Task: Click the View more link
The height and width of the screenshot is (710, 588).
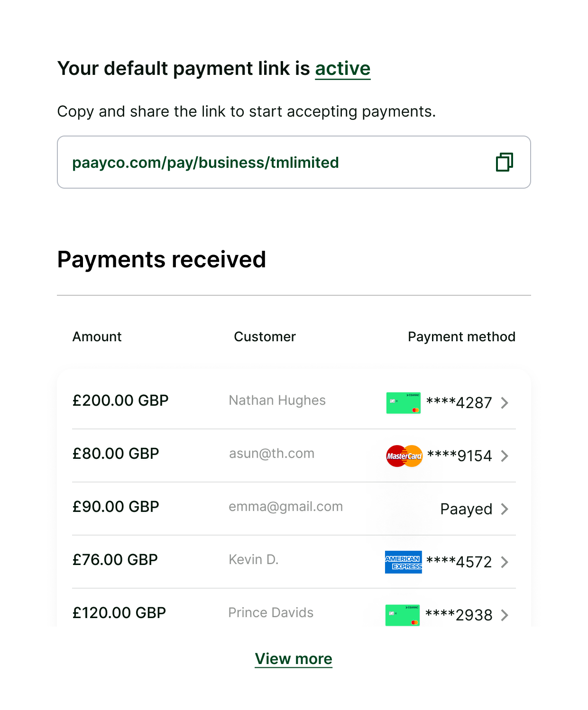Action: pos(294,659)
